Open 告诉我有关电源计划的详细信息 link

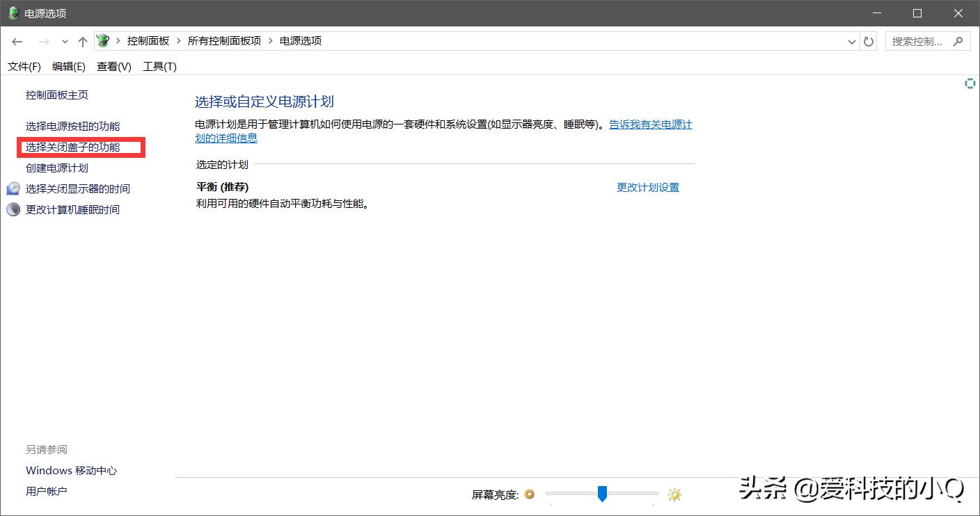(x=649, y=124)
